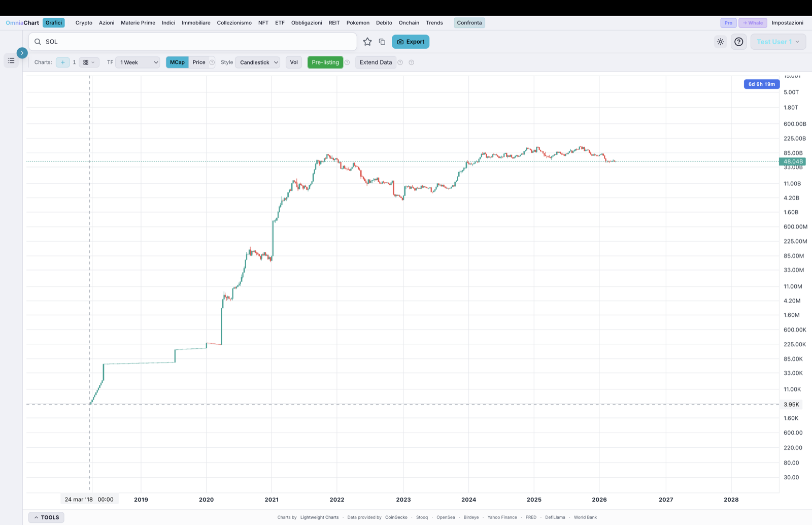Open the help icon next to Price
Screen dimensions: 812x525
click(212, 62)
